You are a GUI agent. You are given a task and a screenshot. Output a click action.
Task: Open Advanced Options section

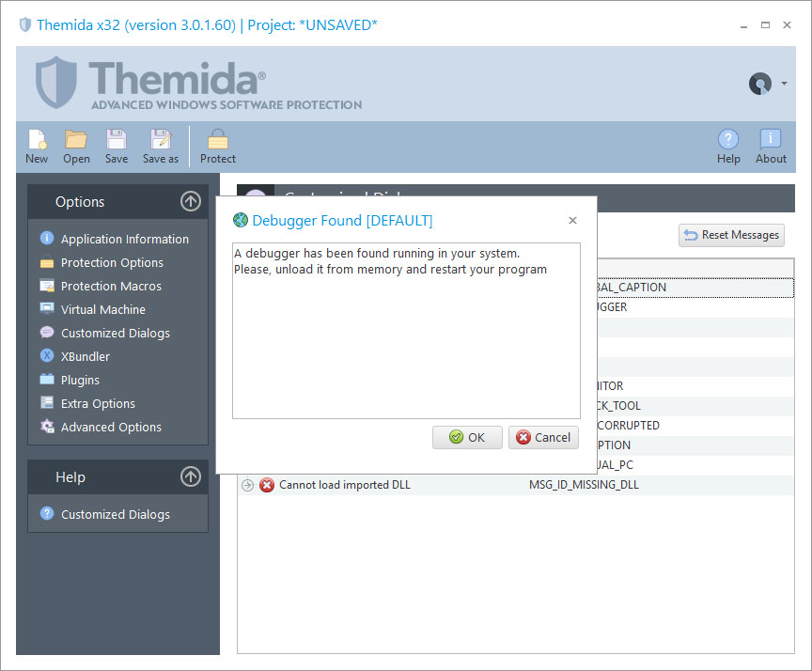coord(111,428)
